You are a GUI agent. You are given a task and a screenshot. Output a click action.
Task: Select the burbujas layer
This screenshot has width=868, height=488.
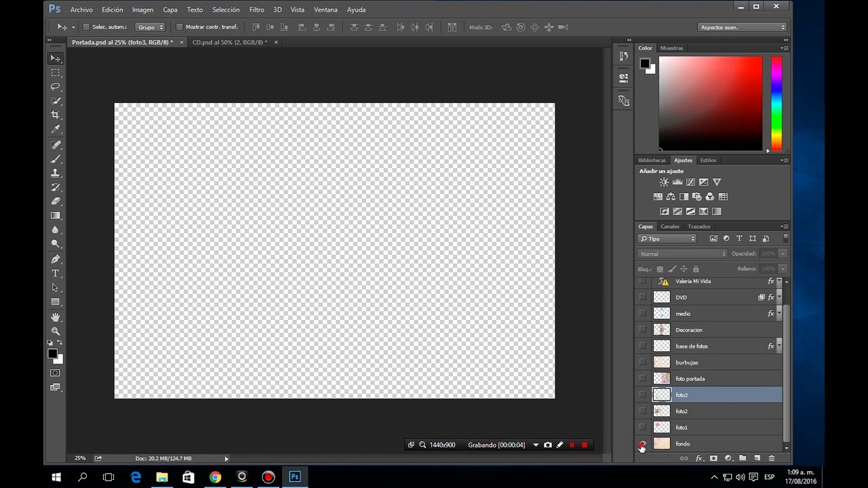[686, 363]
